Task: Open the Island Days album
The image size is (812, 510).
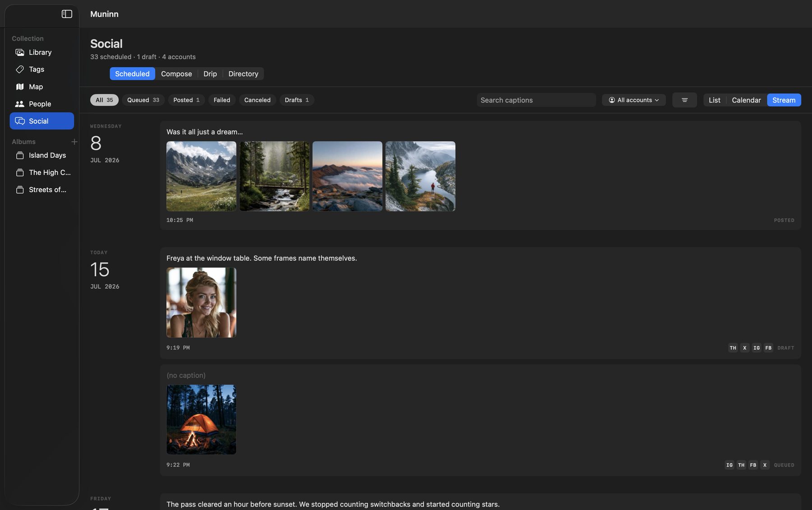Action: tap(42, 155)
